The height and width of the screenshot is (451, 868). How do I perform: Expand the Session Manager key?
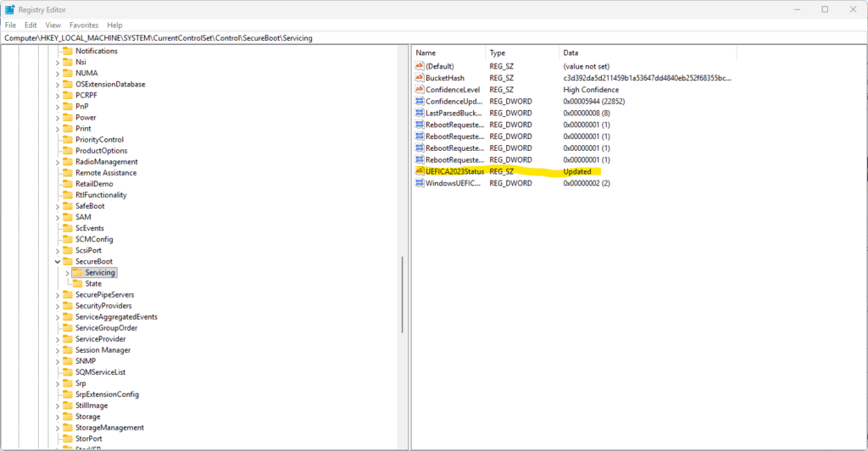(58, 350)
